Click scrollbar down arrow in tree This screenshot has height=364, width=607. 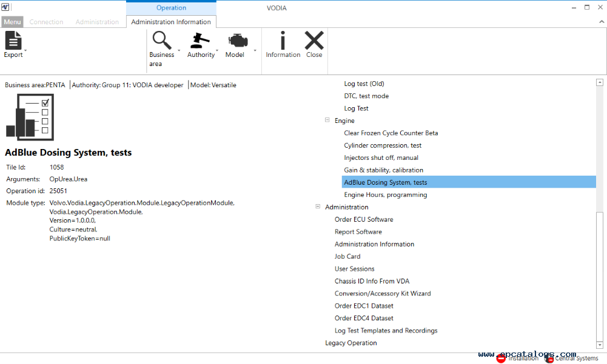pos(600,345)
